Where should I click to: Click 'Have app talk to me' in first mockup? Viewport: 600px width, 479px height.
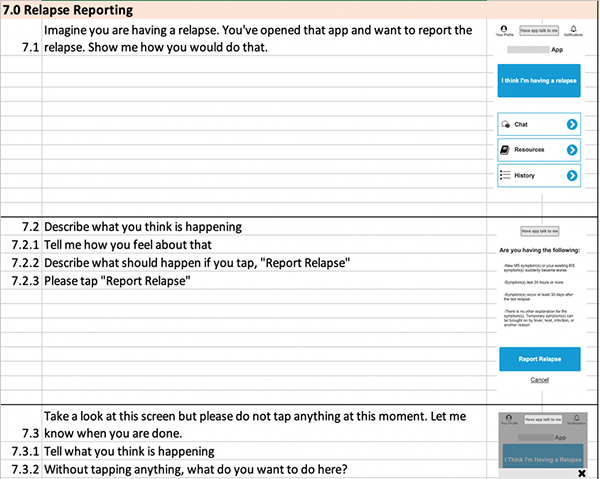pyautogui.click(x=539, y=31)
